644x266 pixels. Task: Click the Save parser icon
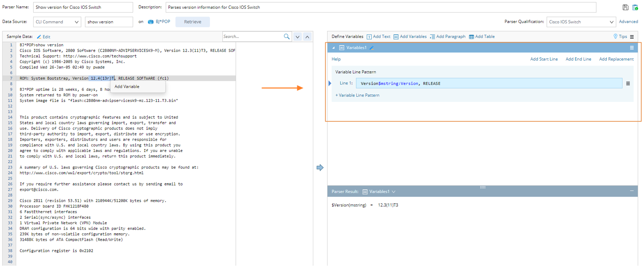pyautogui.click(x=625, y=7)
